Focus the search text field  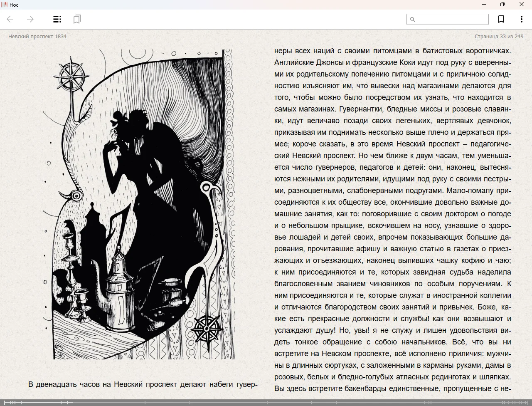click(448, 19)
